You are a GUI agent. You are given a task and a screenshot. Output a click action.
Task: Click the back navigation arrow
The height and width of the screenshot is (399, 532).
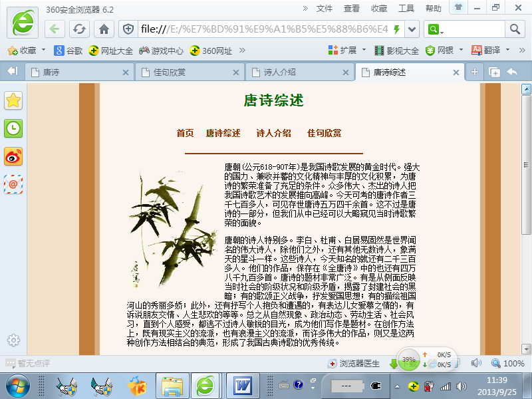point(55,29)
